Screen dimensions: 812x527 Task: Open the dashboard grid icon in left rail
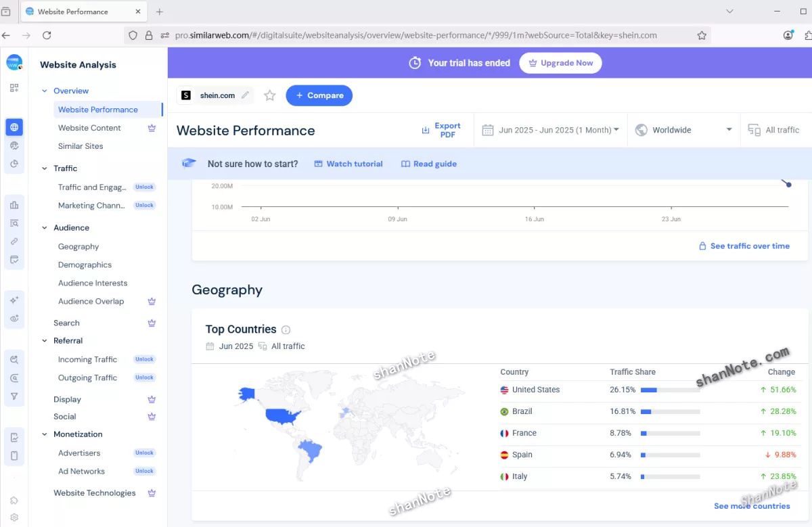coord(14,88)
